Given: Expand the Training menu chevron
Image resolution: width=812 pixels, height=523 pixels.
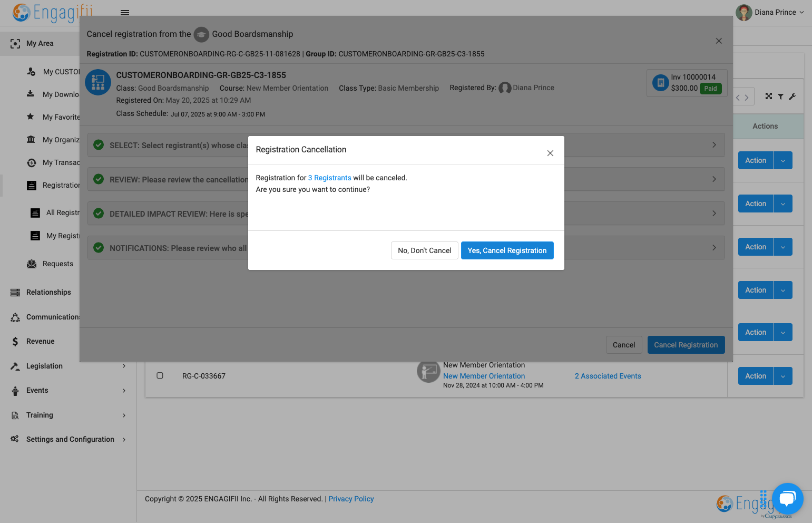Looking at the screenshot, I should [124, 415].
